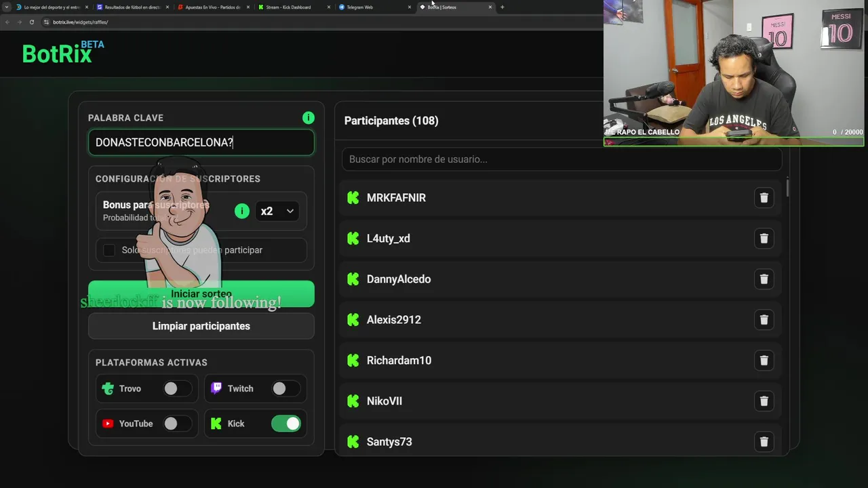Screen dimensions: 868x488
Task: Delete Alexis2912 from participants list
Action: pyautogui.click(x=764, y=320)
